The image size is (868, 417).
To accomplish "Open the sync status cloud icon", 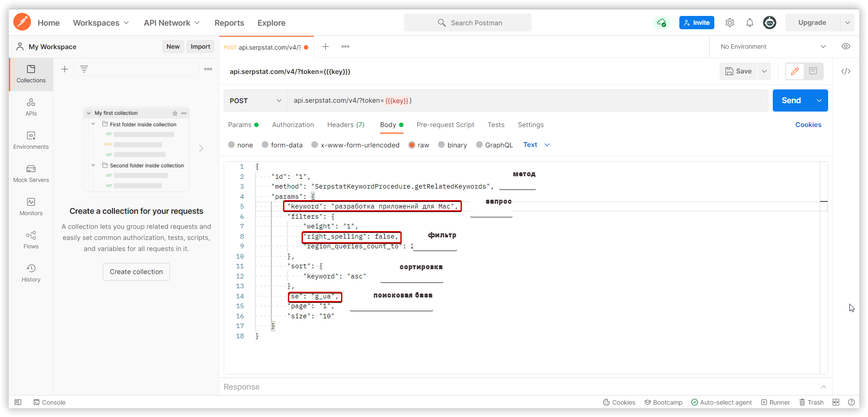I will [x=661, y=23].
